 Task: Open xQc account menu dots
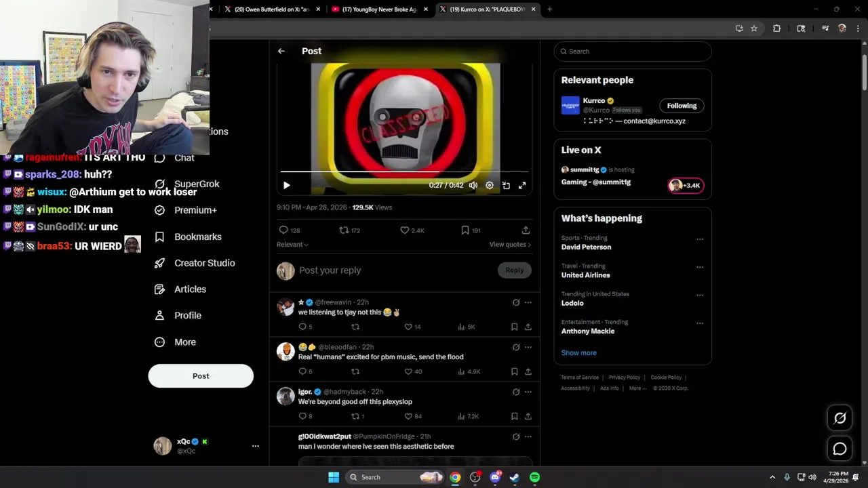[256, 446]
